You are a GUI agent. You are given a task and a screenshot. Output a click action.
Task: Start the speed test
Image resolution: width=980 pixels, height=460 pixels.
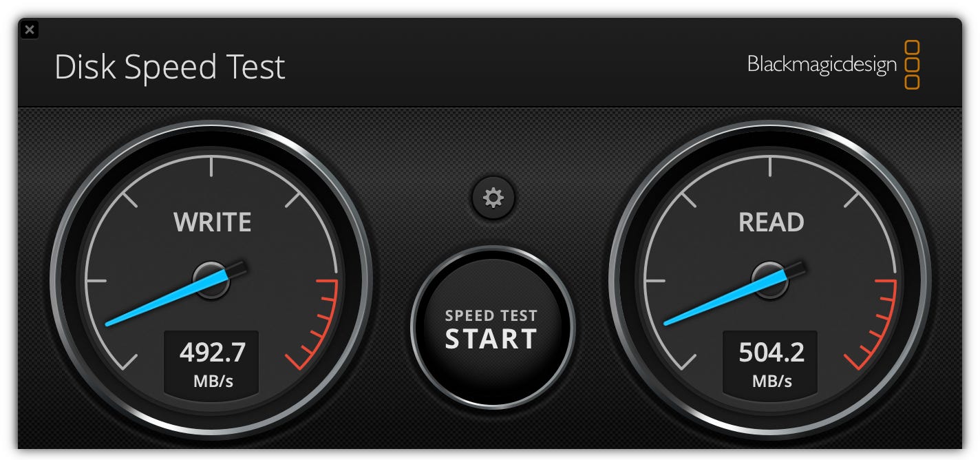[492, 328]
